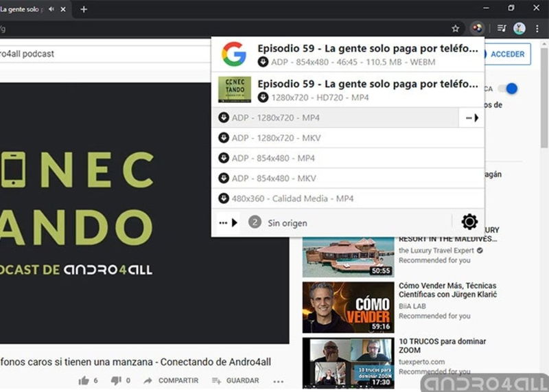
Task: Click the YouTube search field
Action: pyautogui.click(x=105, y=54)
